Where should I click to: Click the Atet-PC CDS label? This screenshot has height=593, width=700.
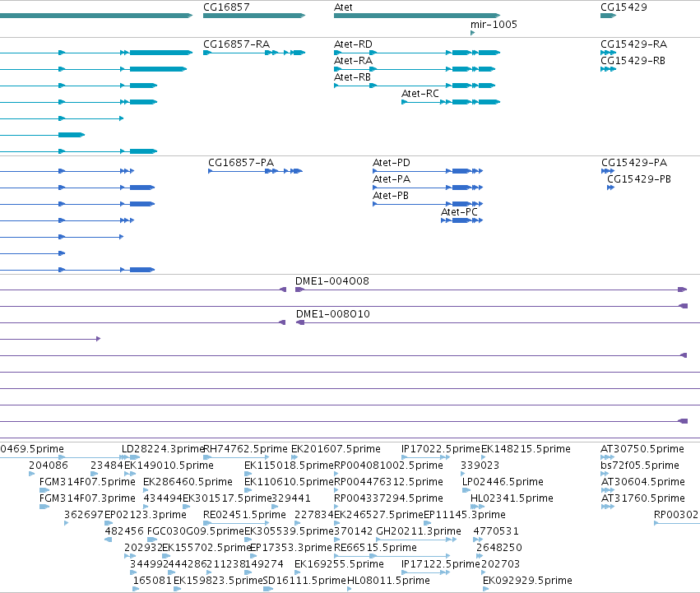[459, 212]
